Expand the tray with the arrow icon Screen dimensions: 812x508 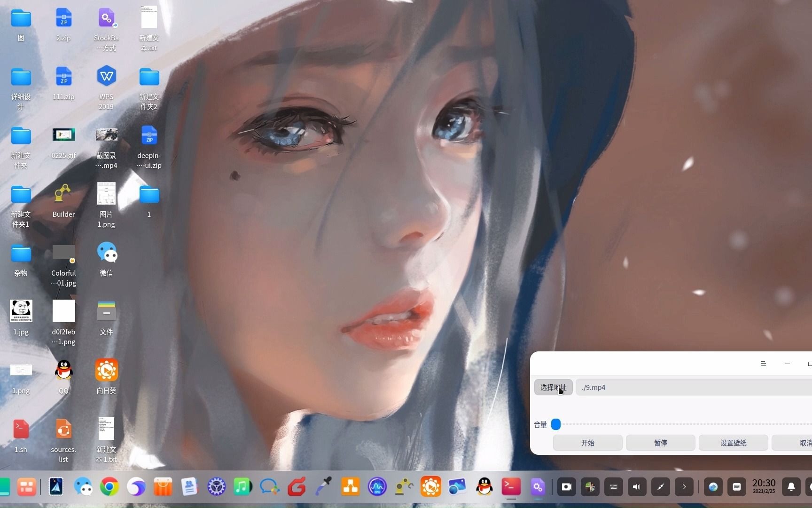[684, 487]
